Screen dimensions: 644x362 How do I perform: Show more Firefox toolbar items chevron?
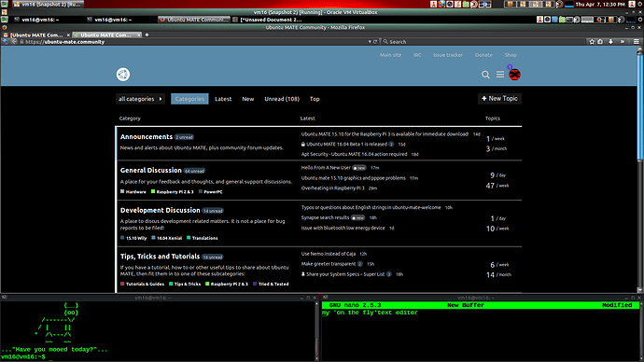point(623,41)
